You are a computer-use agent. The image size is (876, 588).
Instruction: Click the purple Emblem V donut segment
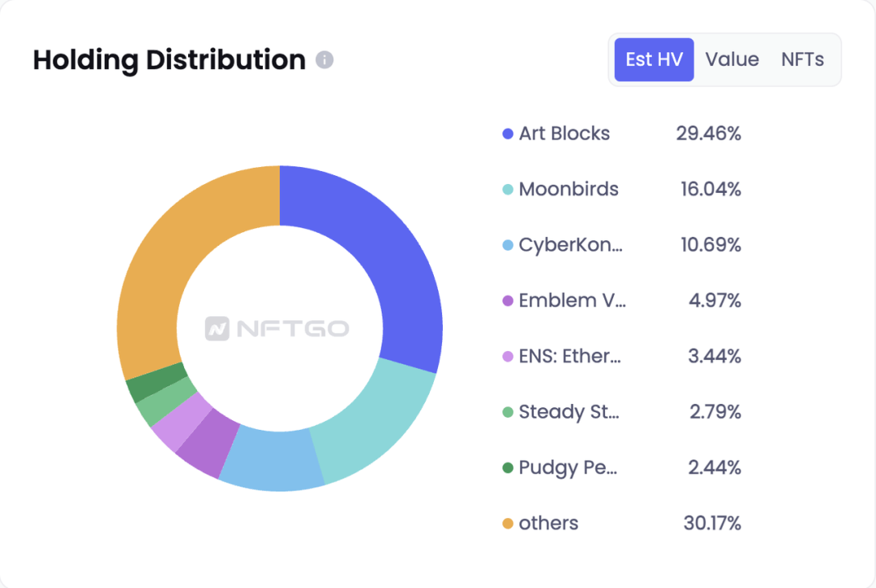tap(208, 444)
